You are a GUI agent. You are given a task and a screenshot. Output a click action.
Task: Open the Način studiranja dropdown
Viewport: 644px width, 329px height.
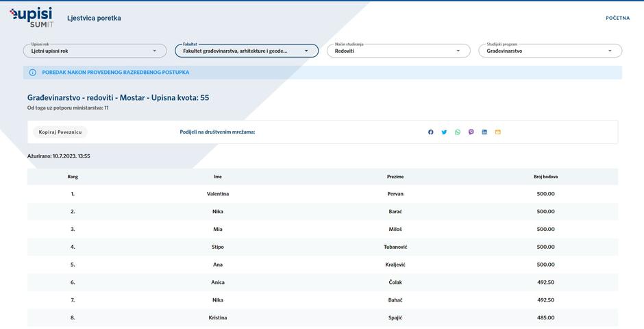(x=398, y=51)
